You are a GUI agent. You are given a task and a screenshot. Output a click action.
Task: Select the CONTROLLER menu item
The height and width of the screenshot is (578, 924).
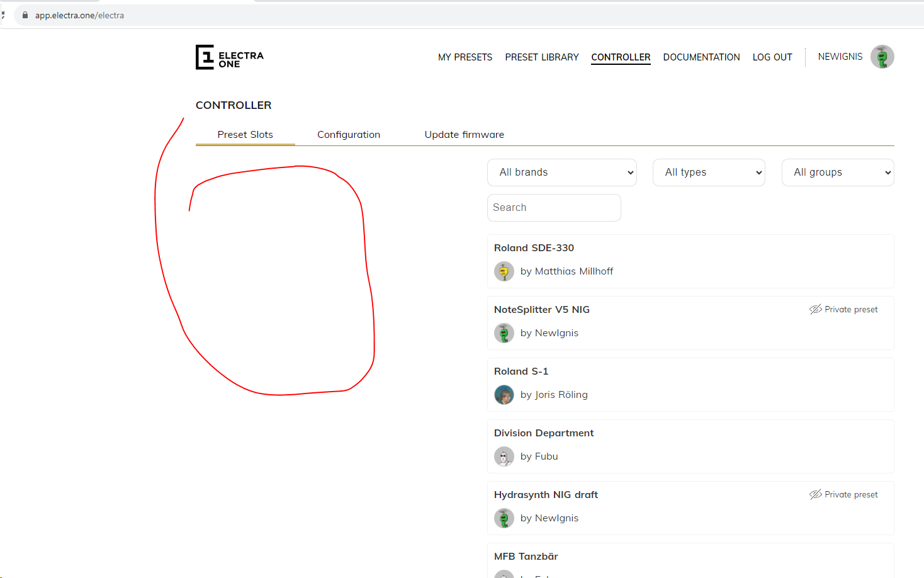621,57
